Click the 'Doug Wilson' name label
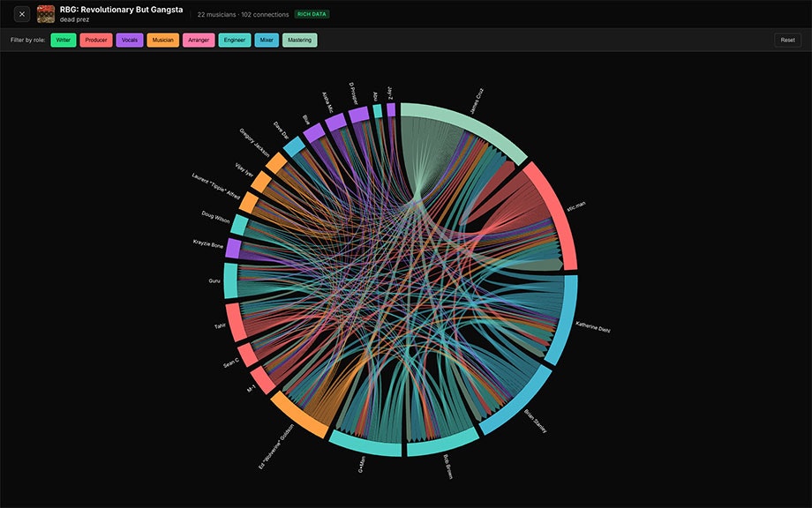This screenshot has height=508, width=812. [x=215, y=217]
